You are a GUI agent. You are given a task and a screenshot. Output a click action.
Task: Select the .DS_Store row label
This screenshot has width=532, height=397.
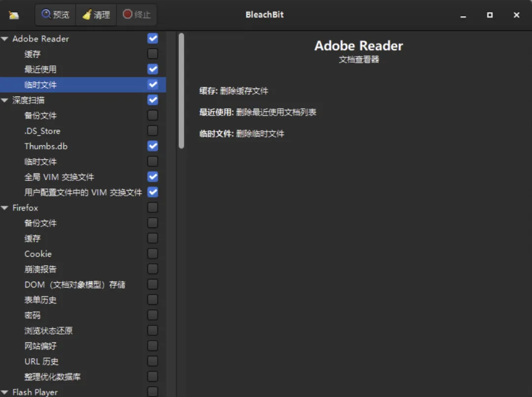click(42, 131)
